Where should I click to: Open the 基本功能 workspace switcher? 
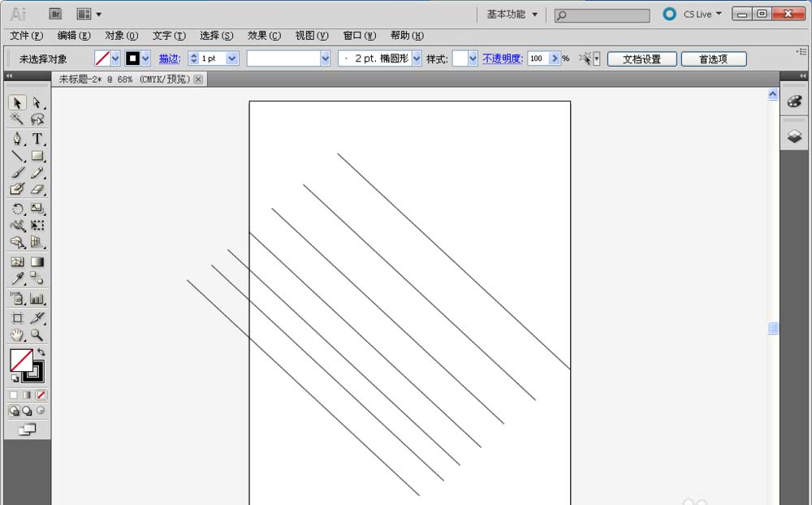click(512, 15)
